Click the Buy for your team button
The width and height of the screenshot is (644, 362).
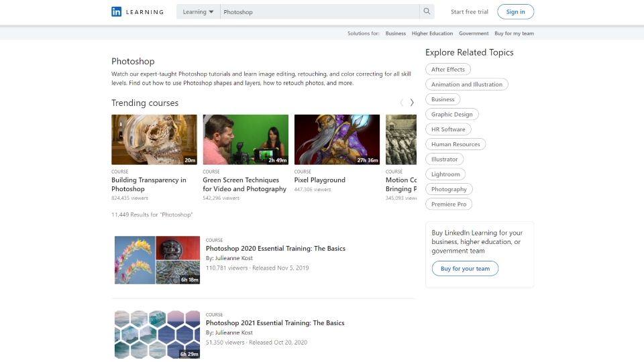(465, 268)
